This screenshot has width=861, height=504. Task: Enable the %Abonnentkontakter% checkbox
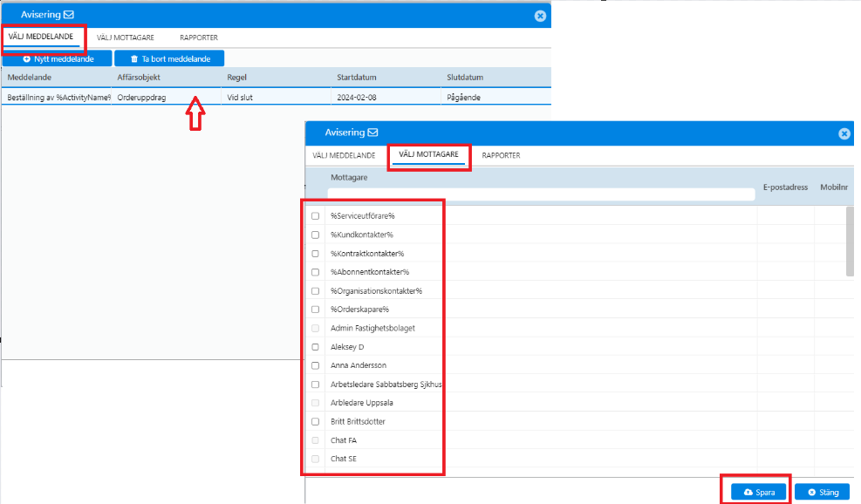click(315, 272)
